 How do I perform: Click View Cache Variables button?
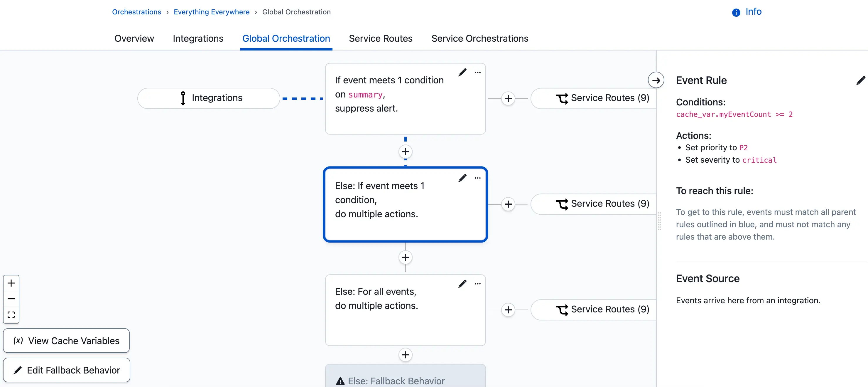(66, 341)
